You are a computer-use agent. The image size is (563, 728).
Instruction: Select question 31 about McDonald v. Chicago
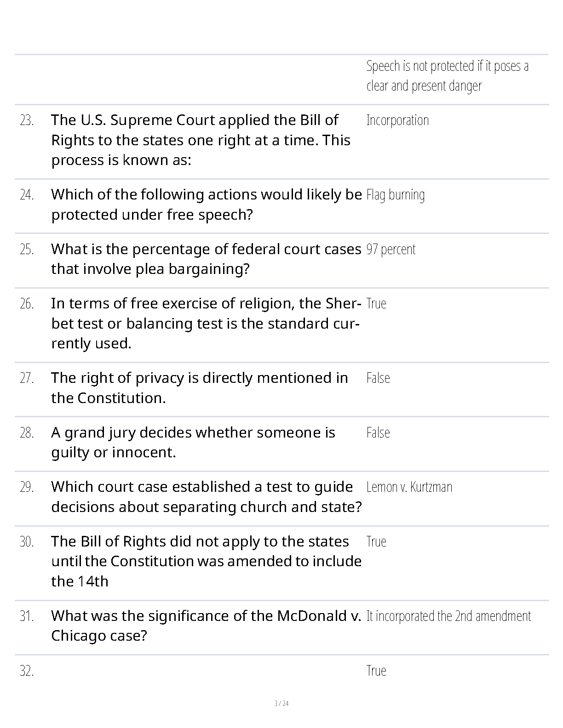tap(206, 626)
